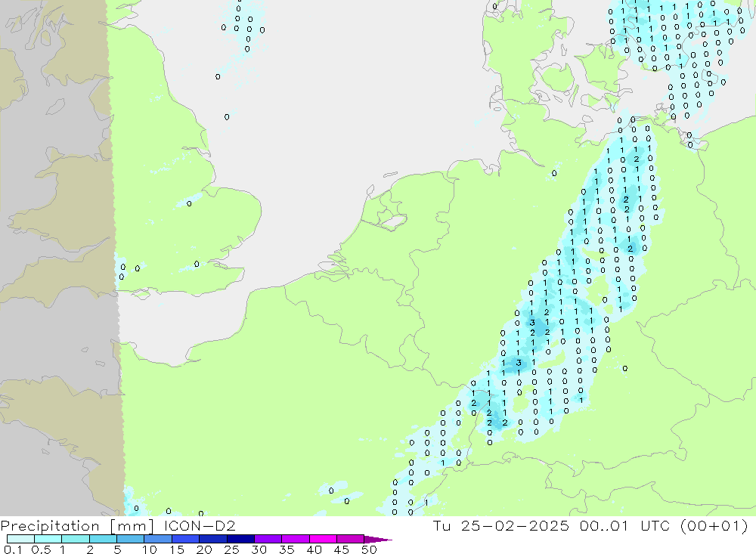Image resolution: width=756 pixels, height=554 pixels.
Task: Click the "(00+01)" forecast step text
Action: click(x=714, y=525)
